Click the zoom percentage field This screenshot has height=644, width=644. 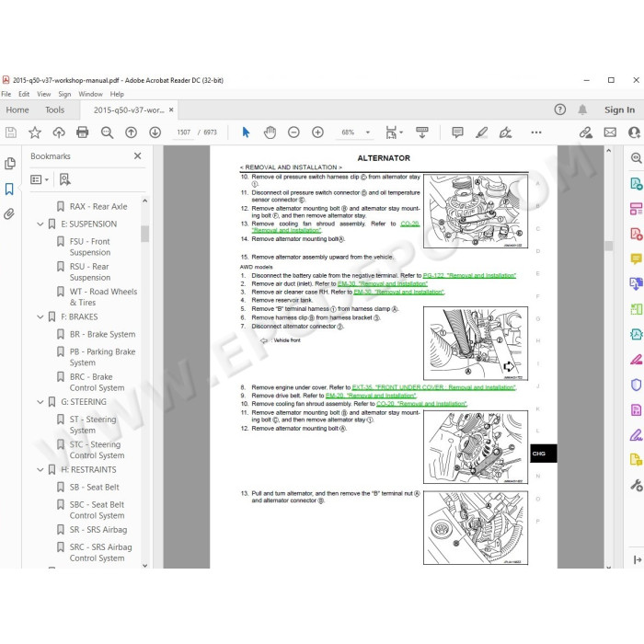pyautogui.click(x=348, y=132)
